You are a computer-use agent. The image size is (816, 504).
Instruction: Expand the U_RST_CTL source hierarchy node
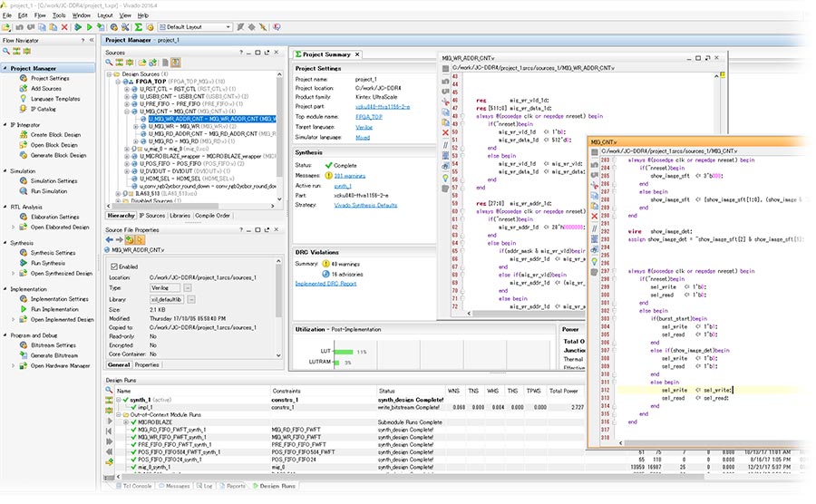click(x=128, y=89)
